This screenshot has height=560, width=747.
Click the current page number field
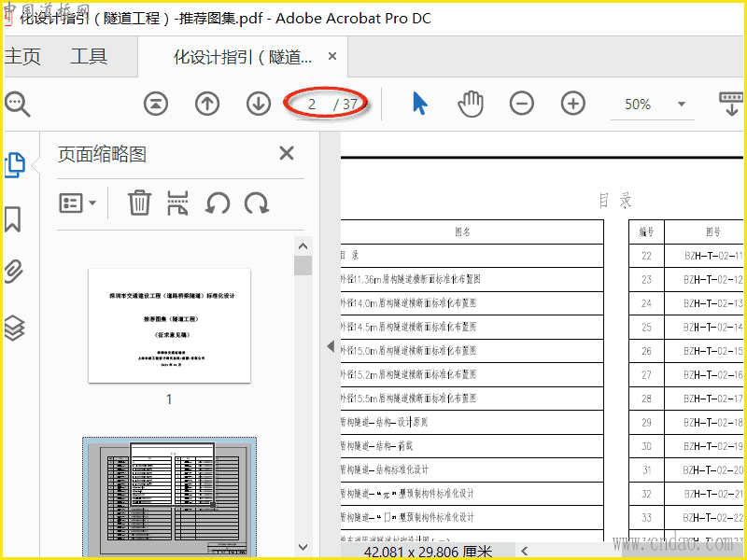[x=312, y=104]
